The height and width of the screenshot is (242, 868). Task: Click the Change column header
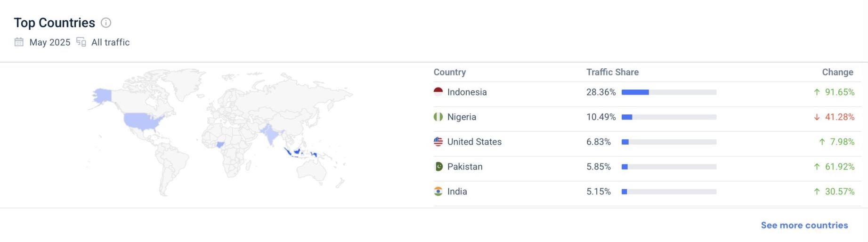click(x=837, y=72)
